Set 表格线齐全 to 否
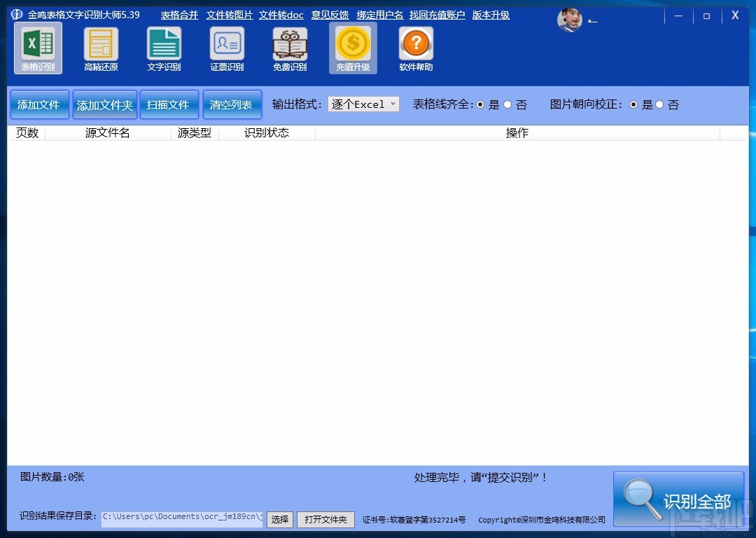 point(507,104)
